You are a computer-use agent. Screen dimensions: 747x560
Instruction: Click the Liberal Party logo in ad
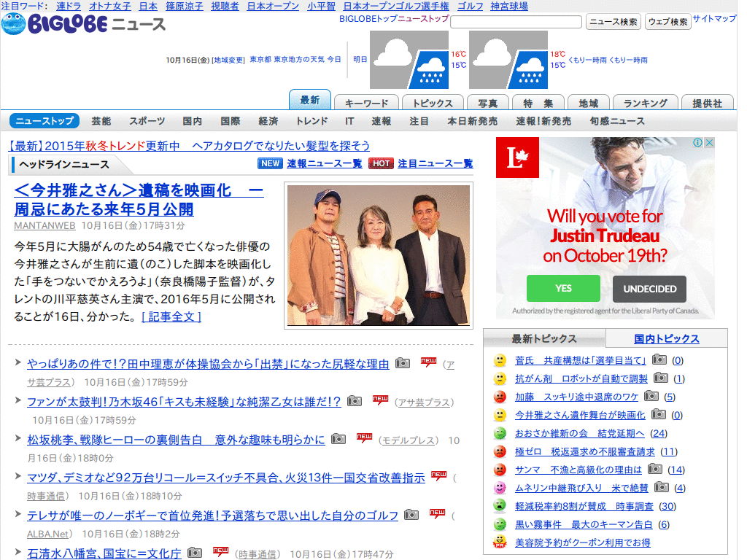point(517,157)
